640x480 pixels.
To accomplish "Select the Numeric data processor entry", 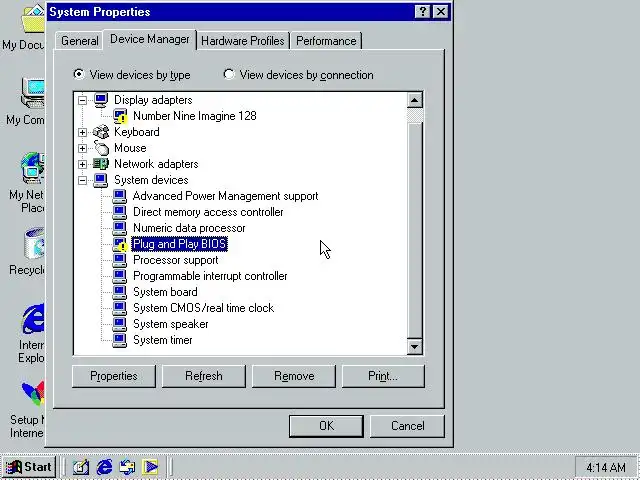I will pyautogui.click(x=189, y=228).
